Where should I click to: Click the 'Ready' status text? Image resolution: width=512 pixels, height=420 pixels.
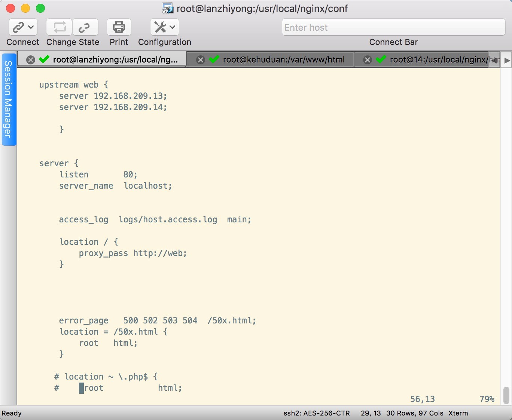12,413
